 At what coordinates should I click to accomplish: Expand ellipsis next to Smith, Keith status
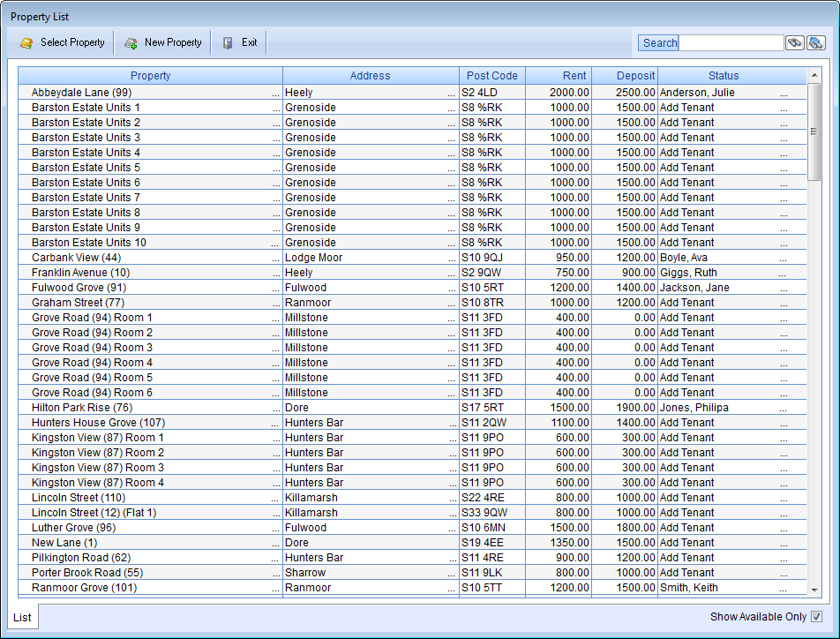783,590
